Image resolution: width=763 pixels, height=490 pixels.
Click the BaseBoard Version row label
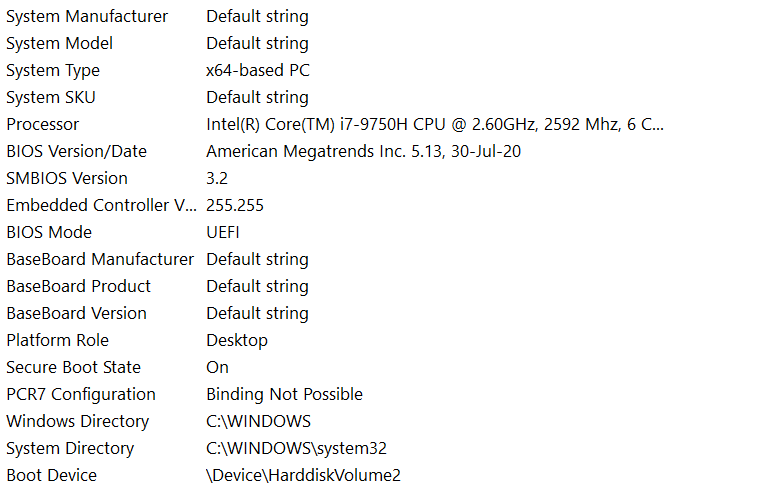coord(76,313)
